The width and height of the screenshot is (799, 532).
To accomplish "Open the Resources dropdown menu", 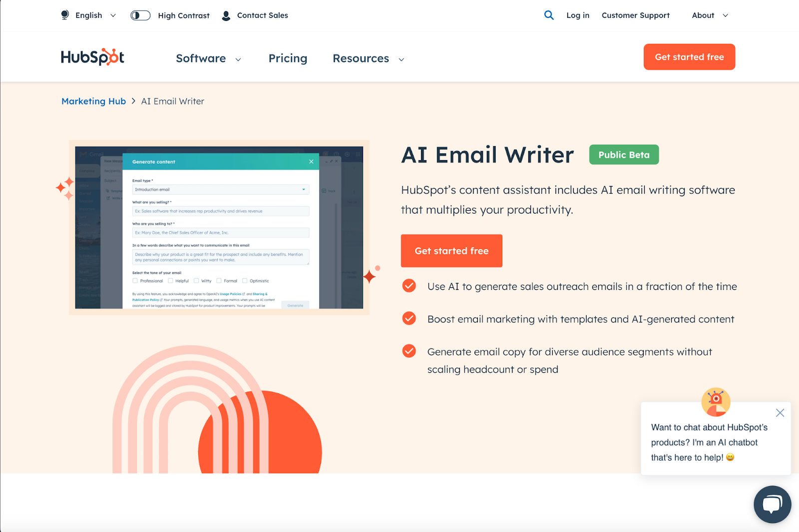I will pos(369,58).
